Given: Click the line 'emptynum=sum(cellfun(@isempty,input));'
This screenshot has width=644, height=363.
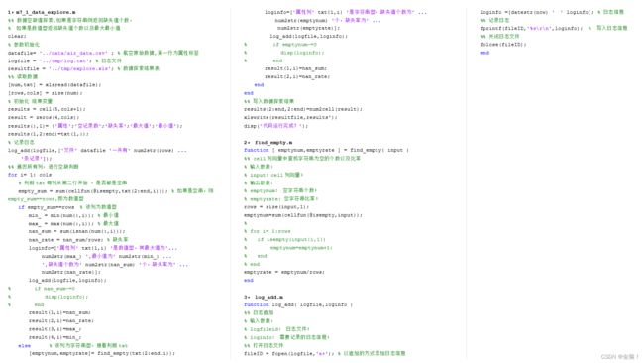Looking at the screenshot, I should click(303, 215).
